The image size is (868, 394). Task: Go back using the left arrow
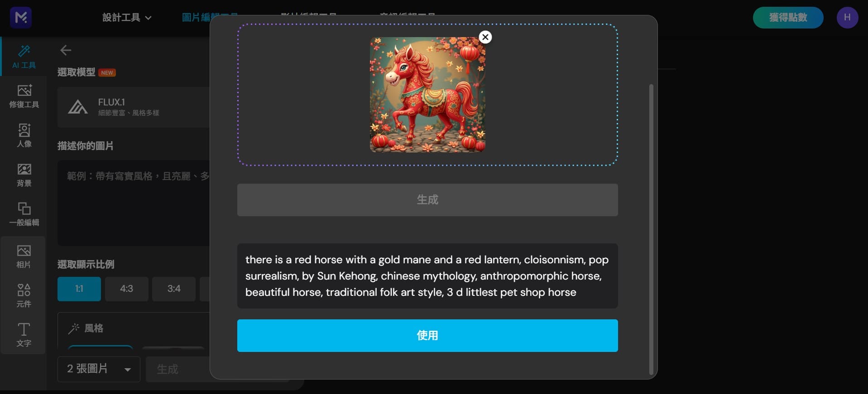[x=66, y=50]
